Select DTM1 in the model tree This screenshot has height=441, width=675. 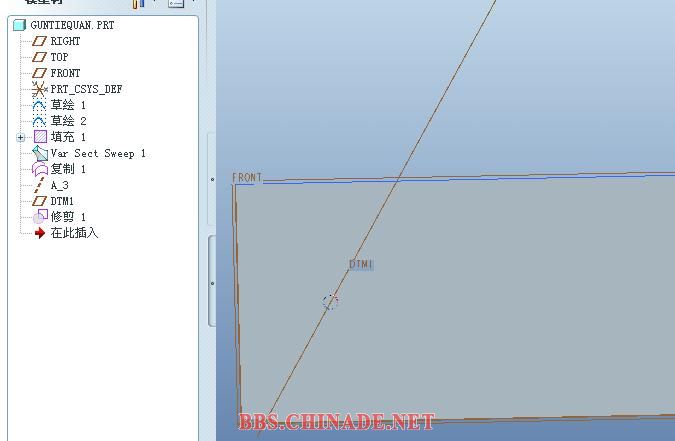pyautogui.click(x=62, y=201)
